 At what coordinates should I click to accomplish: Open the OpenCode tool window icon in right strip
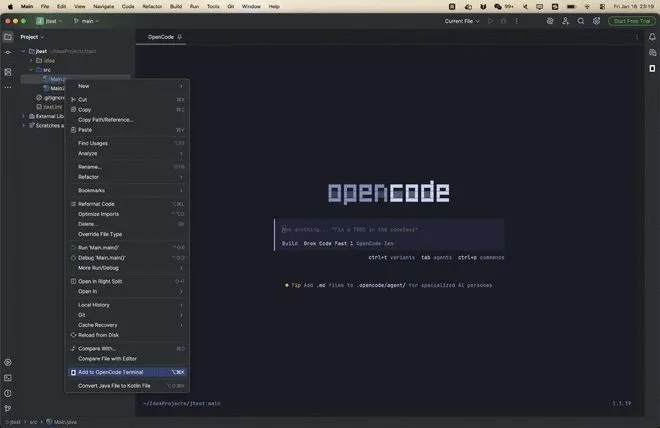[x=652, y=68]
